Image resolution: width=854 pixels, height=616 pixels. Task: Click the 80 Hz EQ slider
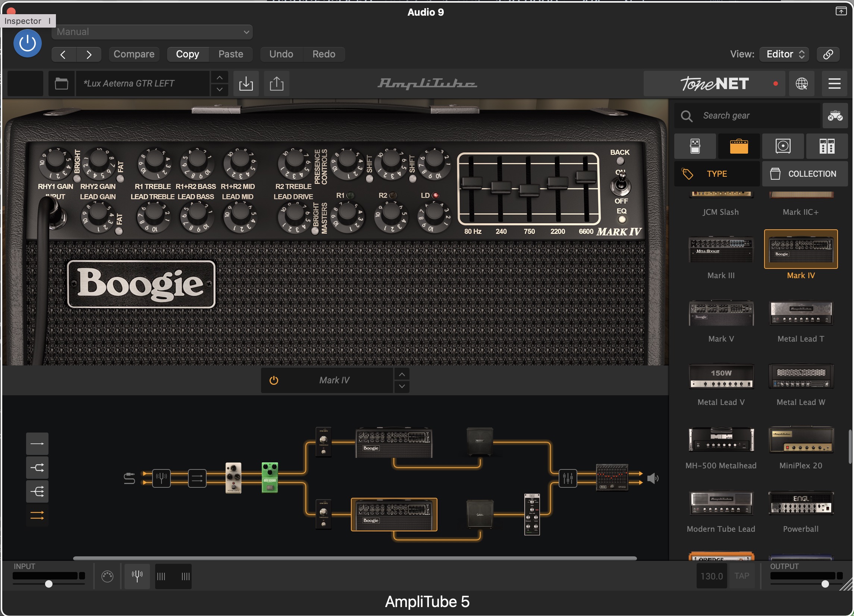click(x=472, y=183)
